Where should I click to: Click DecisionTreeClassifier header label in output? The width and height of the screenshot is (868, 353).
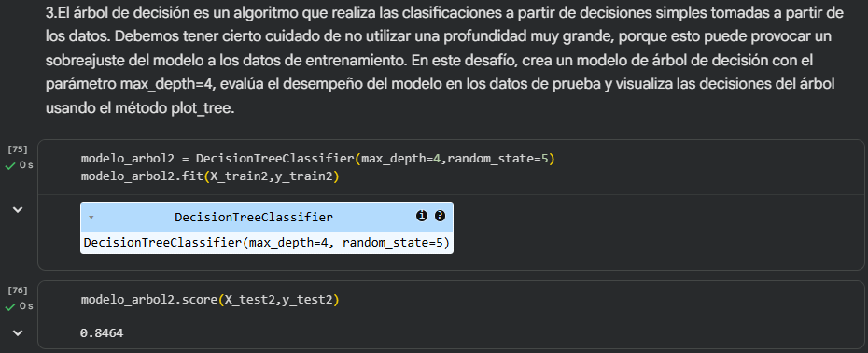point(254,218)
